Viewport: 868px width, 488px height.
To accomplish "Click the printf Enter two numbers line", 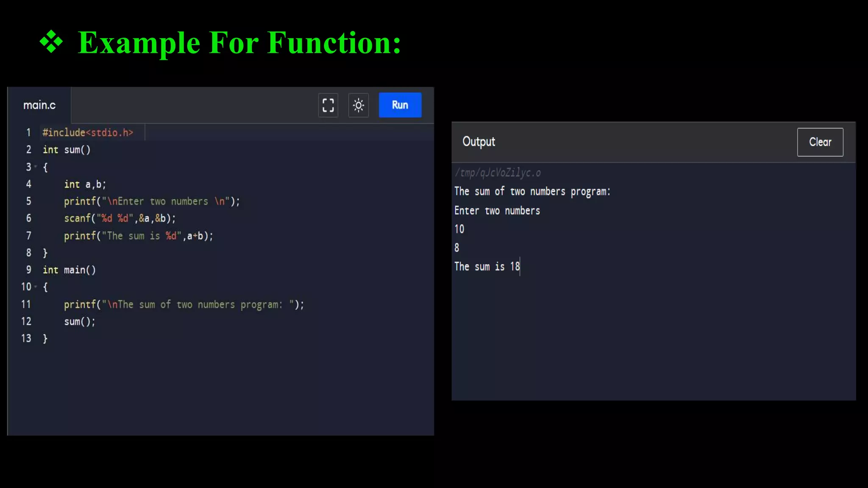I will click(152, 201).
